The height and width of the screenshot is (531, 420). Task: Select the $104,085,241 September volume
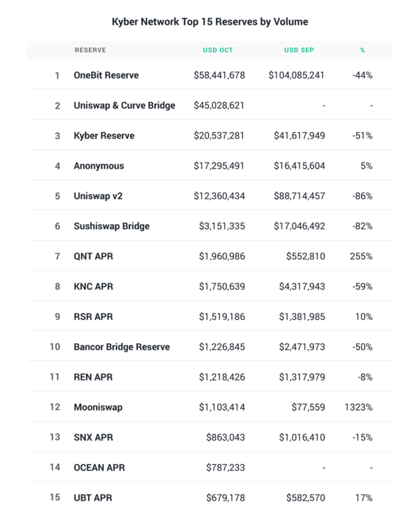click(x=296, y=75)
